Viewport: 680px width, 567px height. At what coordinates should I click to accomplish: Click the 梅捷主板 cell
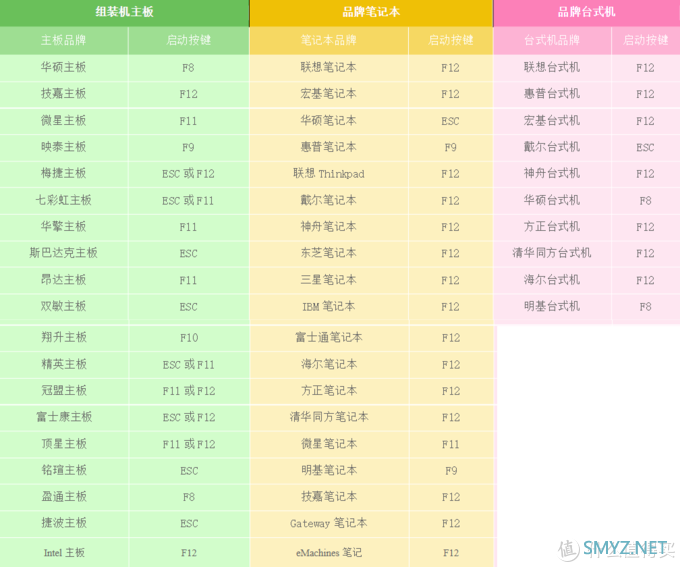(63, 174)
